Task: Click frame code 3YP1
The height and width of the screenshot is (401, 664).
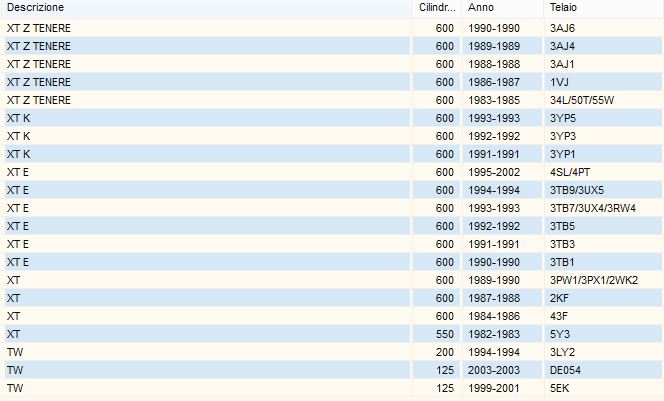Action: [562, 154]
